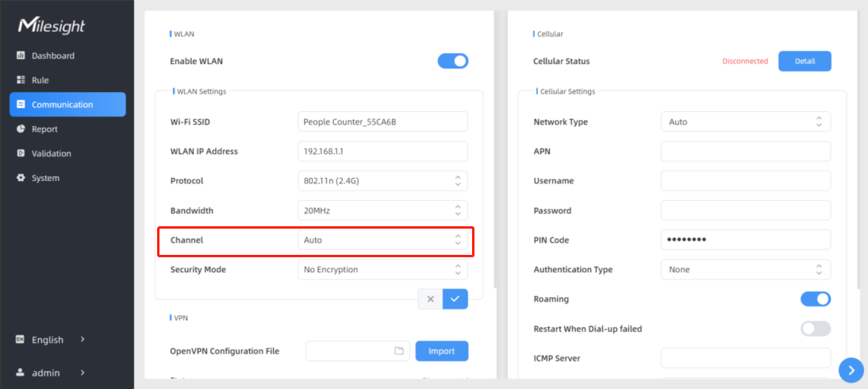Click the Dashboard icon in sidebar
868x389 pixels.
pos(21,56)
